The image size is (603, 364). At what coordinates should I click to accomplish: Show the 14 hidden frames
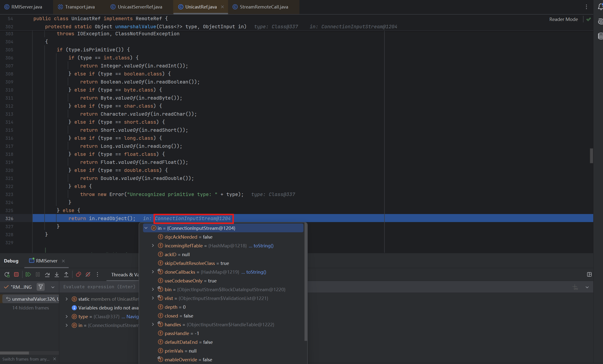[x=31, y=308]
